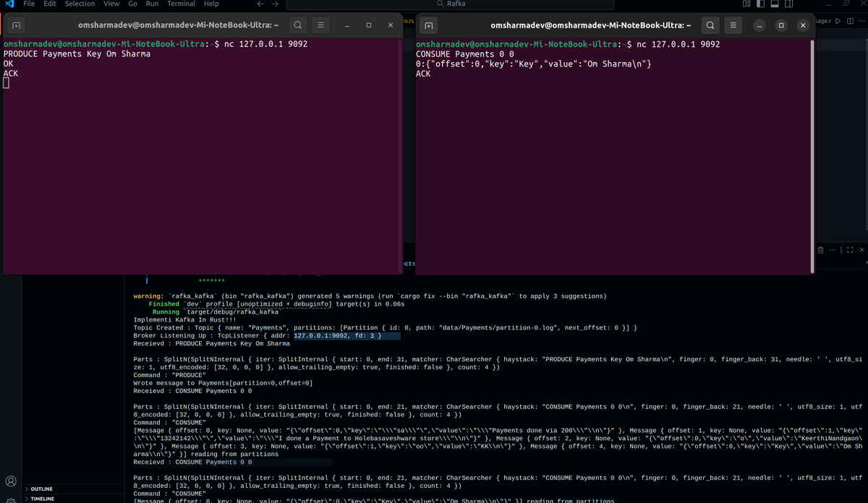Kill terminal using trash icon
Viewport: 868px width, 503px height.
pos(820,250)
